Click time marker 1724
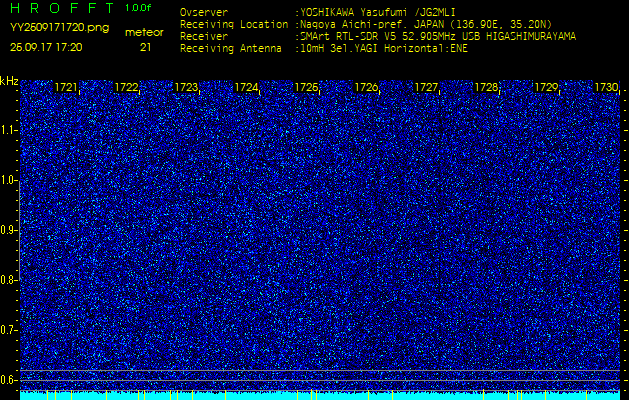This screenshot has width=629, height=400. [246, 87]
